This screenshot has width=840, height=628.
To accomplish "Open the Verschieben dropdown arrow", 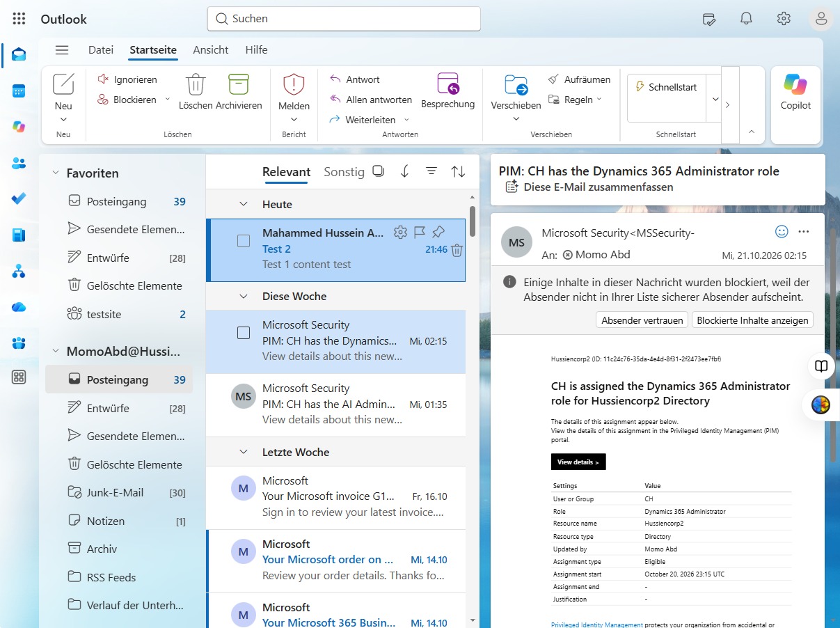I will [x=516, y=119].
